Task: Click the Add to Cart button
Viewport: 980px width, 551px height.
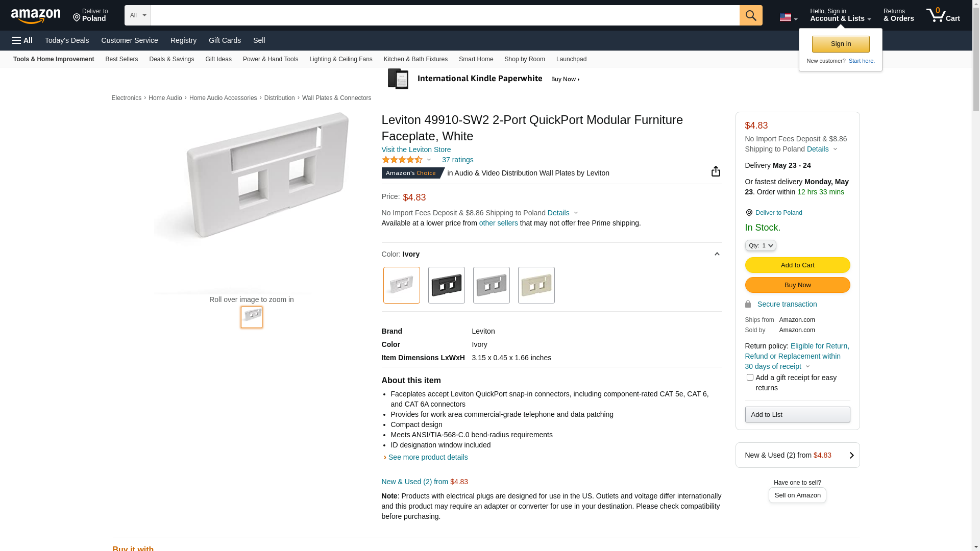Action: [x=797, y=265]
